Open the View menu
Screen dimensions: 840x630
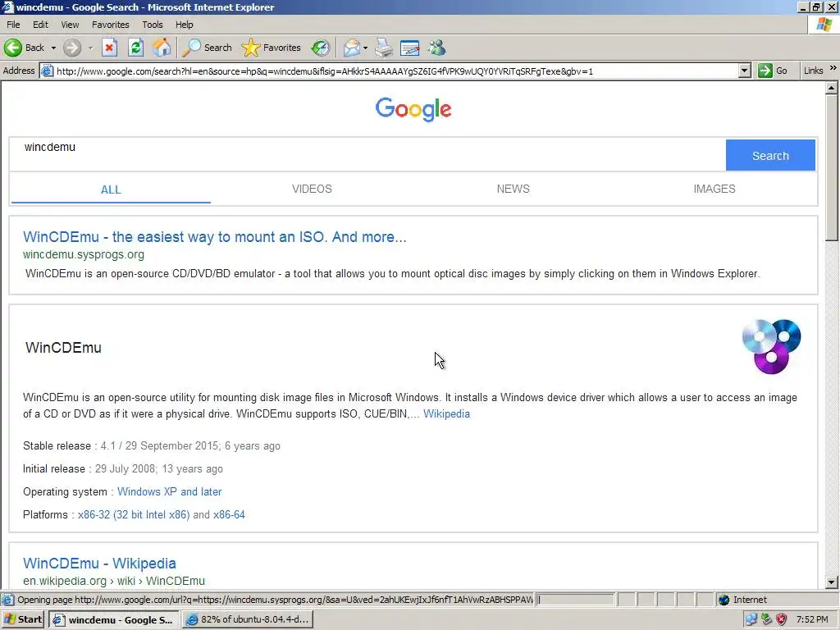tap(70, 25)
